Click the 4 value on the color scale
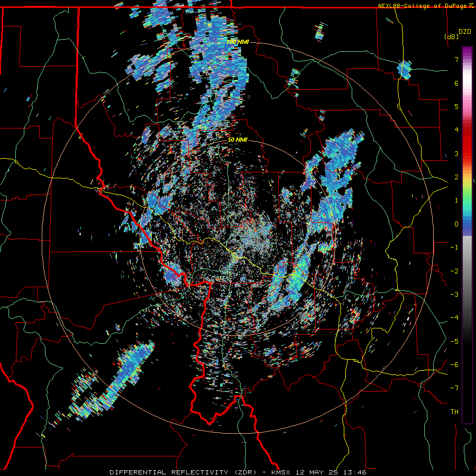Image resolution: width=476 pixels, height=476 pixels. (456, 130)
